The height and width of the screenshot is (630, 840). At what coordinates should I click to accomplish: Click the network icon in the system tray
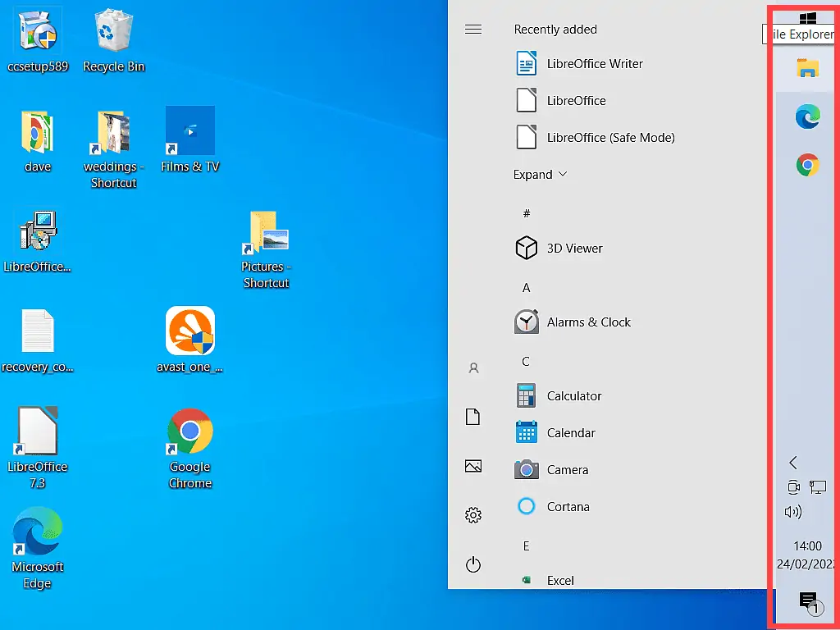point(817,486)
